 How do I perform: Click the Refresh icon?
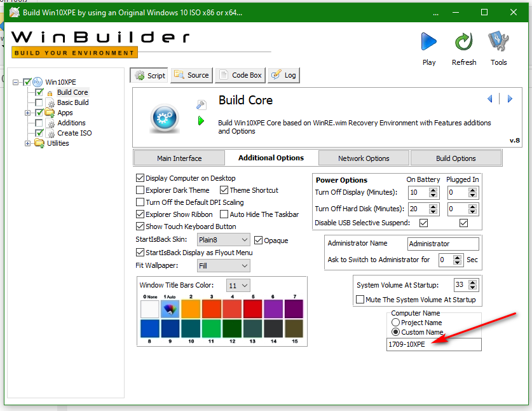click(464, 41)
